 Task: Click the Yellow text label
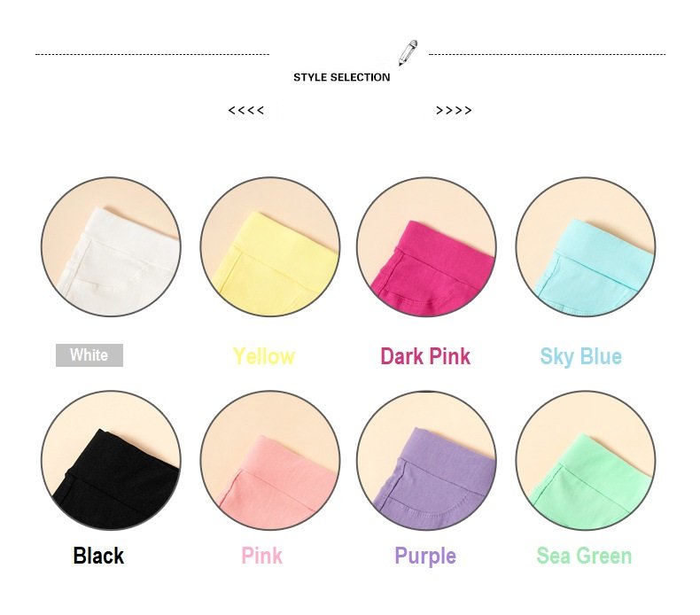pyautogui.click(x=264, y=357)
